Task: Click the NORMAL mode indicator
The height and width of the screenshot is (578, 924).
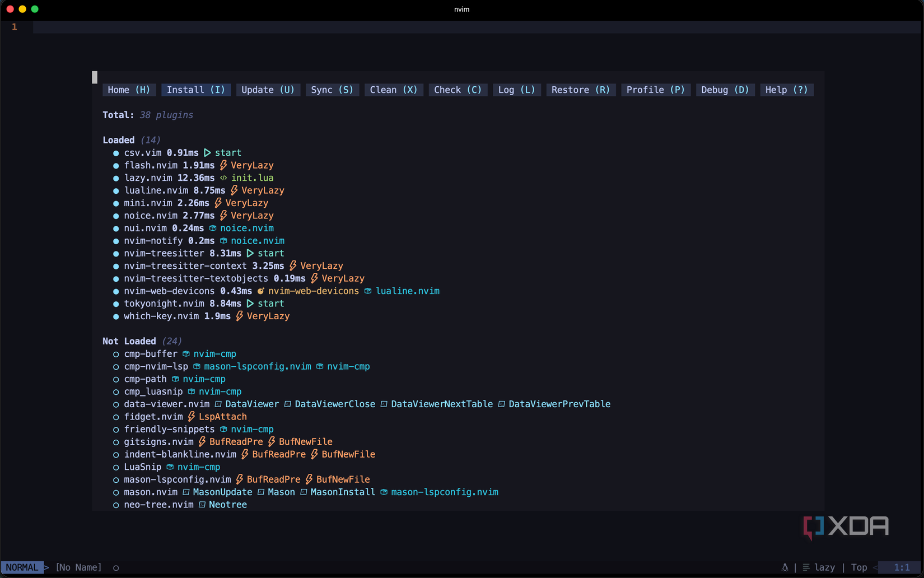Action: pyautogui.click(x=22, y=567)
